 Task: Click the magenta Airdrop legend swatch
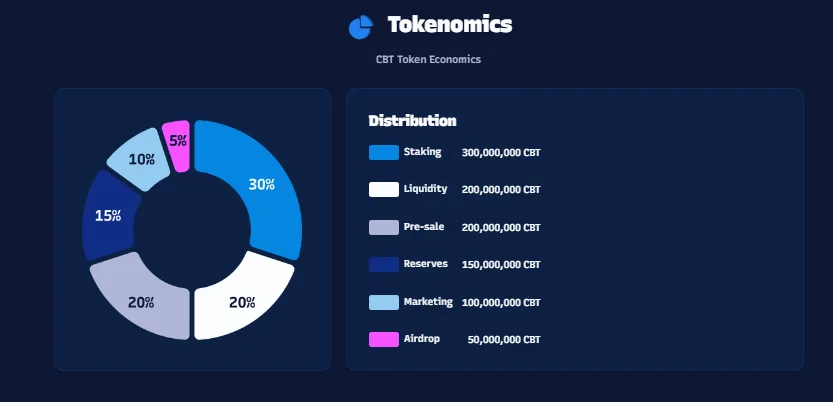point(384,339)
